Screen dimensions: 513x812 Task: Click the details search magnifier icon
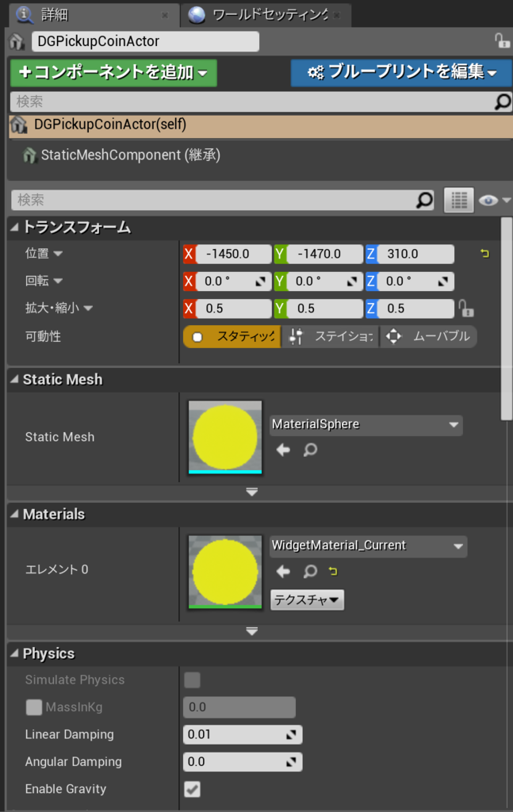pyautogui.click(x=424, y=200)
